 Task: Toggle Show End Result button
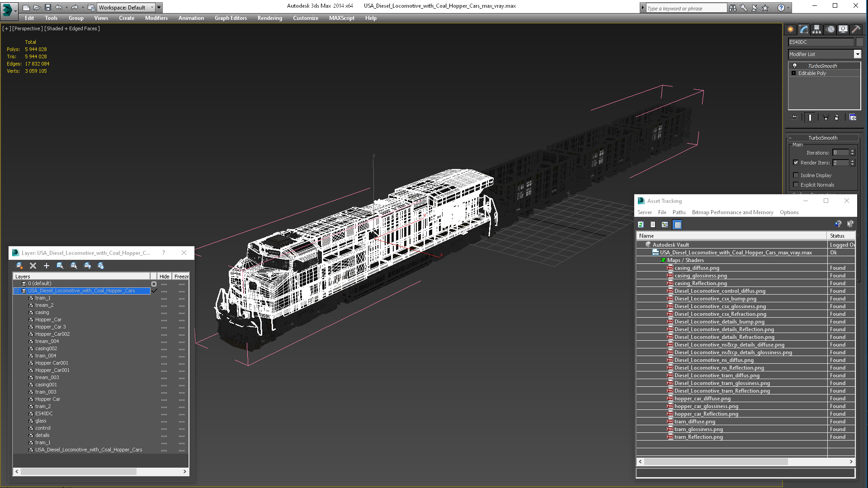(x=810, y=117)
